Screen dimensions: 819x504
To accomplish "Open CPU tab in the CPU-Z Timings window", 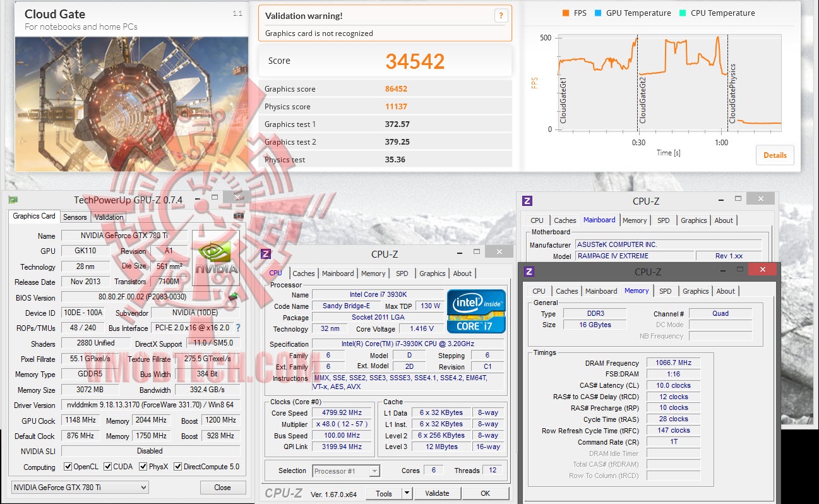I will point(539,291).
